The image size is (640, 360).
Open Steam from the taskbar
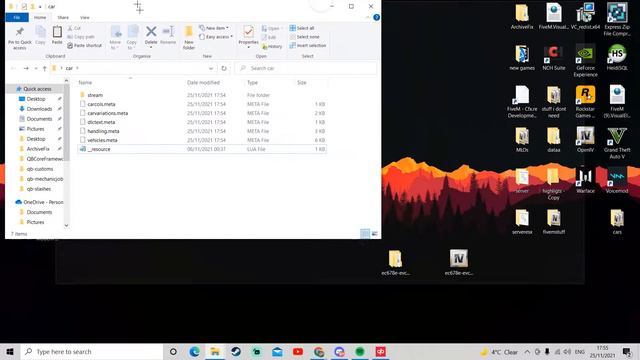click(236, 351)
